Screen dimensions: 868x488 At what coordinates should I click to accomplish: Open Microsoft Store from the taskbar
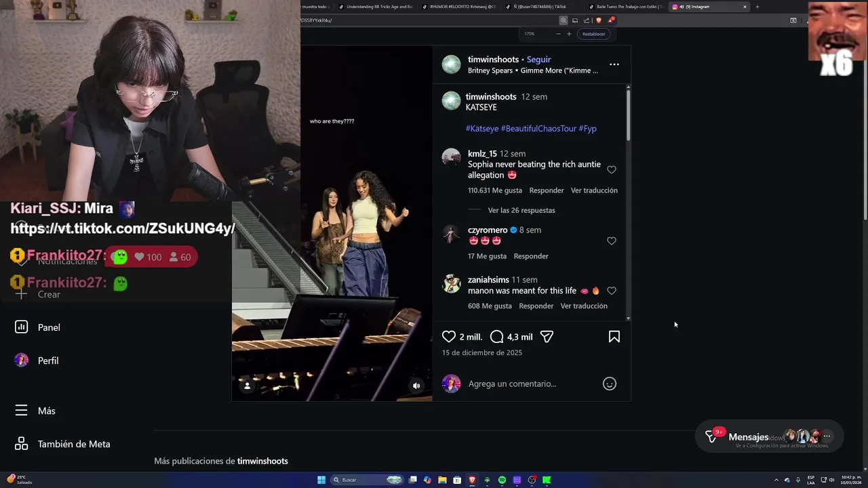pyautogui.click(x=457, y=480)
